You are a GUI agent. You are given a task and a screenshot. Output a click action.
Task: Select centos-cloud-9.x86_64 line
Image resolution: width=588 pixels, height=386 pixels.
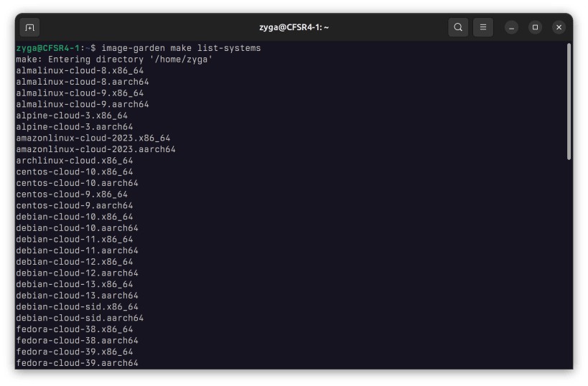click(x=72, y=194)
